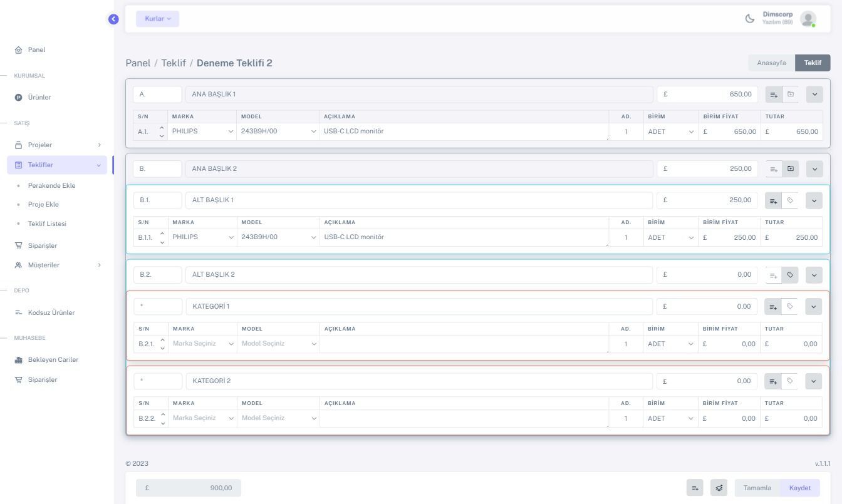Open Ürünler from the sidebar
Screen dimensions: 842x504
[39, 98]
